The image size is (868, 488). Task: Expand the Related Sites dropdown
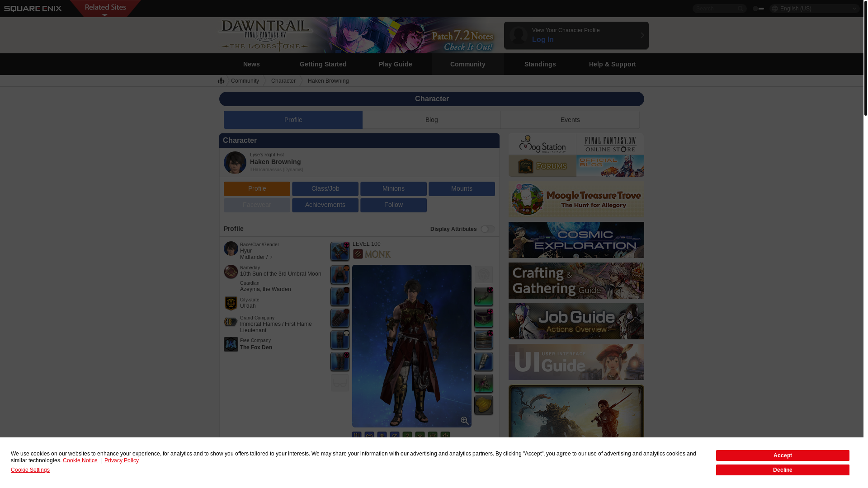105,9
